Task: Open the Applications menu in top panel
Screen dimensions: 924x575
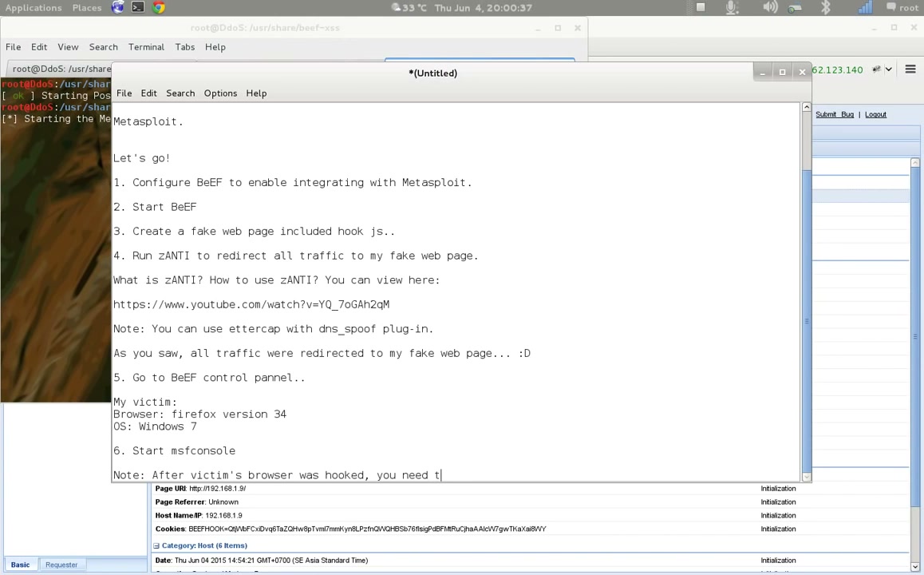Action: point(34,8)
